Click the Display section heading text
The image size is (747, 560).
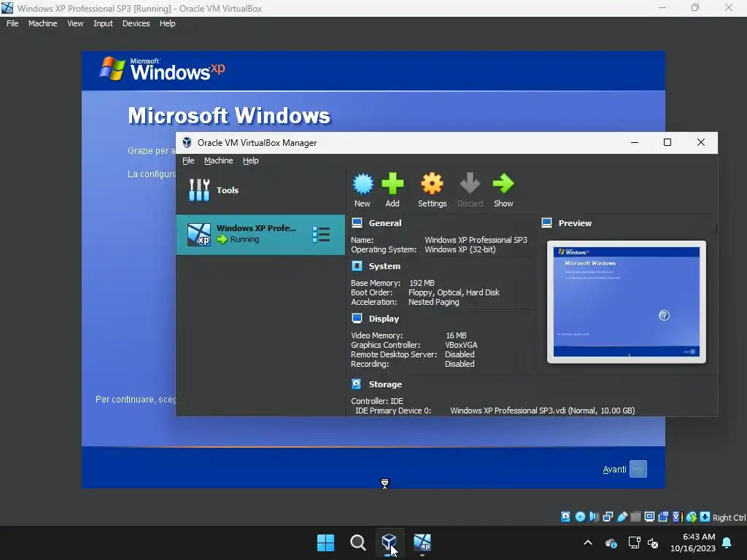click(x=384, y=319)
